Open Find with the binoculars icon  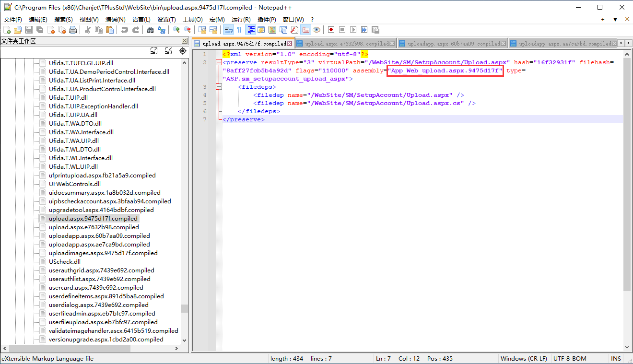click(x=150, y=30)
